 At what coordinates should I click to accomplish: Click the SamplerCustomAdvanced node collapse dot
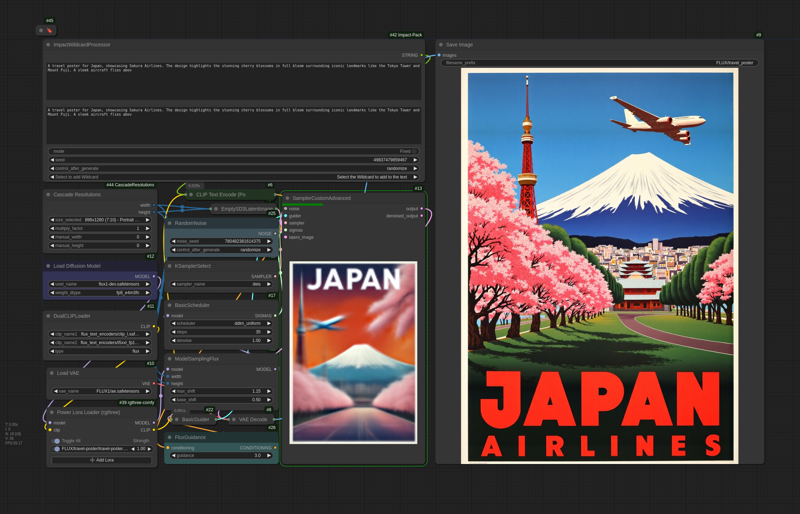coord(287,198)
